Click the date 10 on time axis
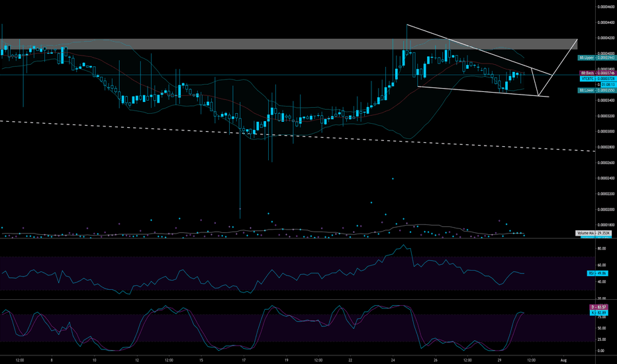 pyautogui.click(x=94, y=360)
